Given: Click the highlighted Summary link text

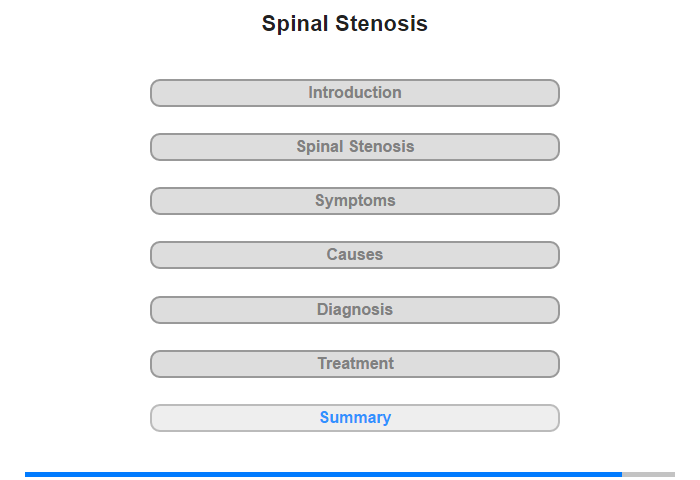Looking at the screenshot, I should click(355, 417).
